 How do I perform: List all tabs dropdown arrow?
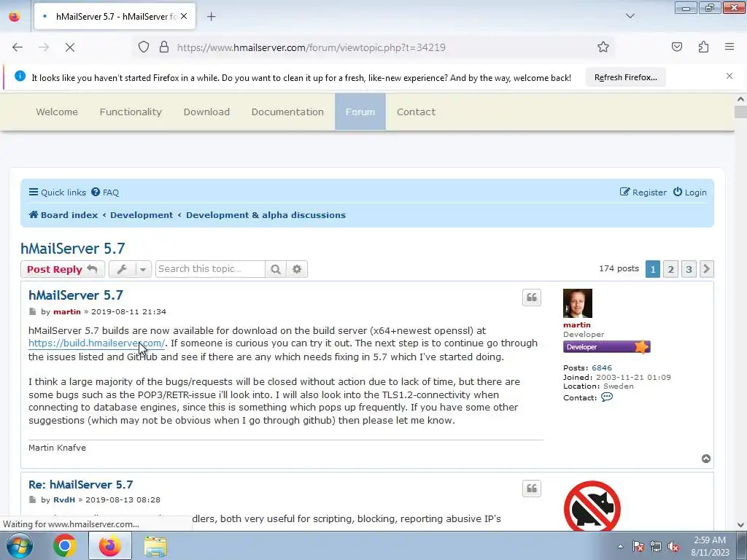point(630,16)
